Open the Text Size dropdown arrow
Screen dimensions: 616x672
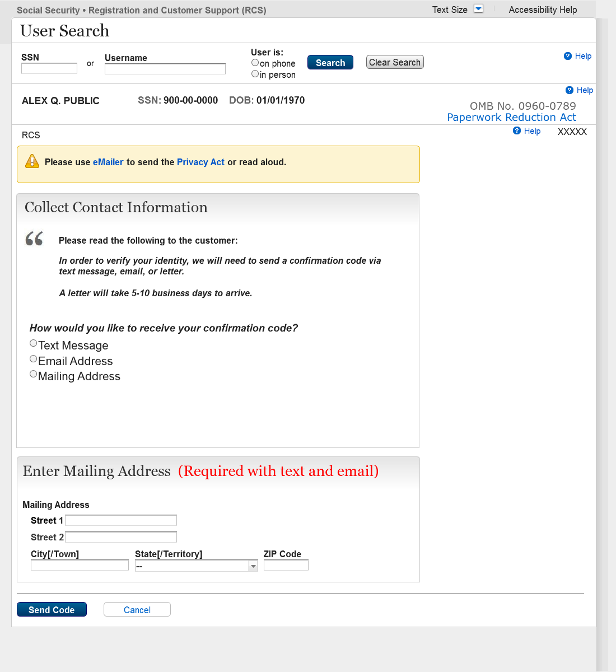[x=478, y=9]
